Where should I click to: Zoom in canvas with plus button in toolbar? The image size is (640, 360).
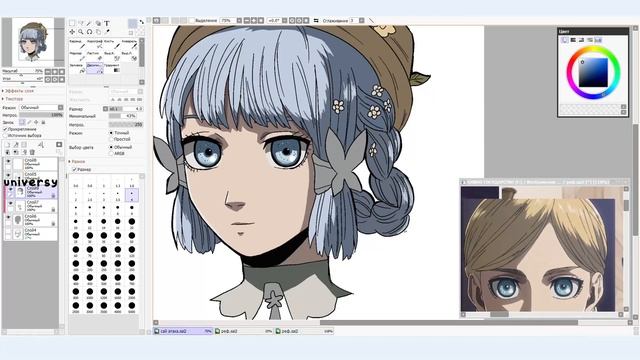tap(254, 20)
